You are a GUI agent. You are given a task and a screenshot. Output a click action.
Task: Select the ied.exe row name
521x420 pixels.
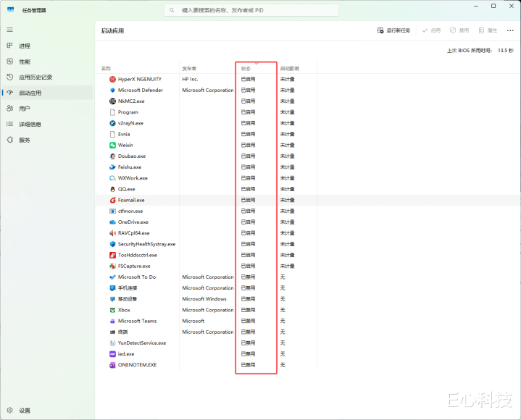pyautogui.click(x=126, y=354)
